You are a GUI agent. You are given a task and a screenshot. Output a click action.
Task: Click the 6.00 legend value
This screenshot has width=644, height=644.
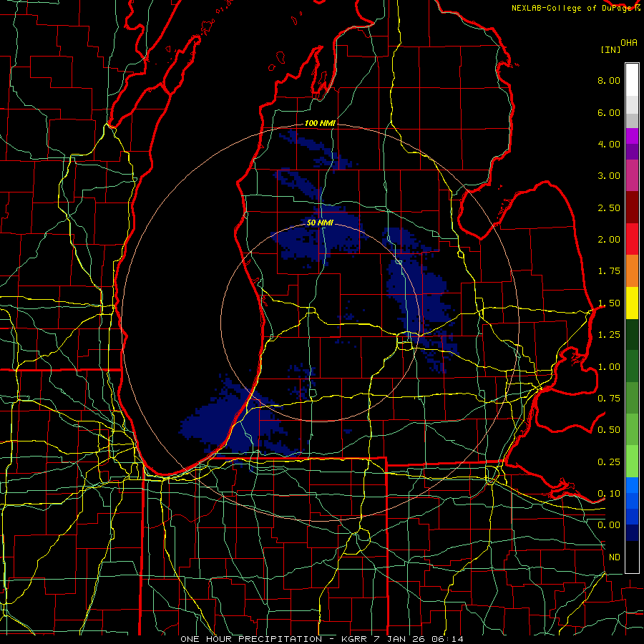[x=609, y=112]
